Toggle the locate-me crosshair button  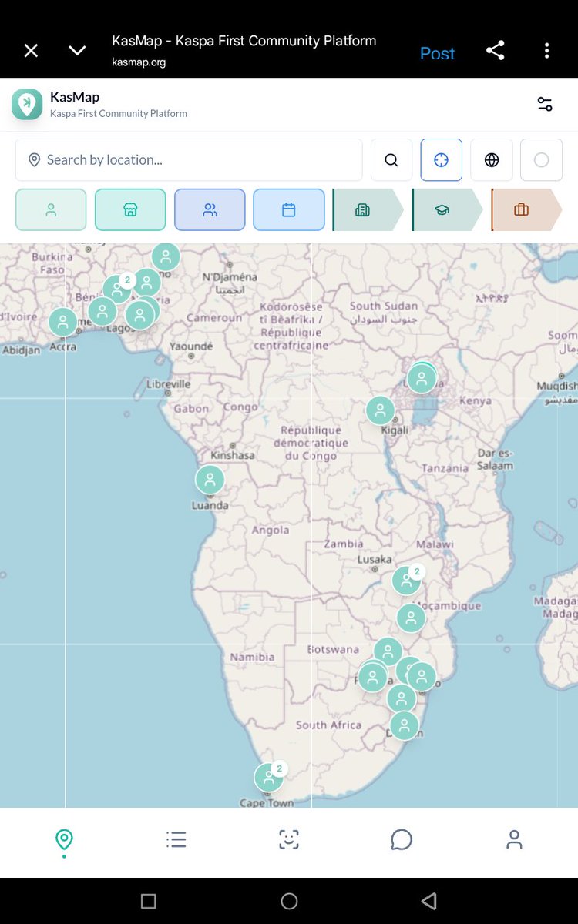pyautogui.click(x=442, y=160)
